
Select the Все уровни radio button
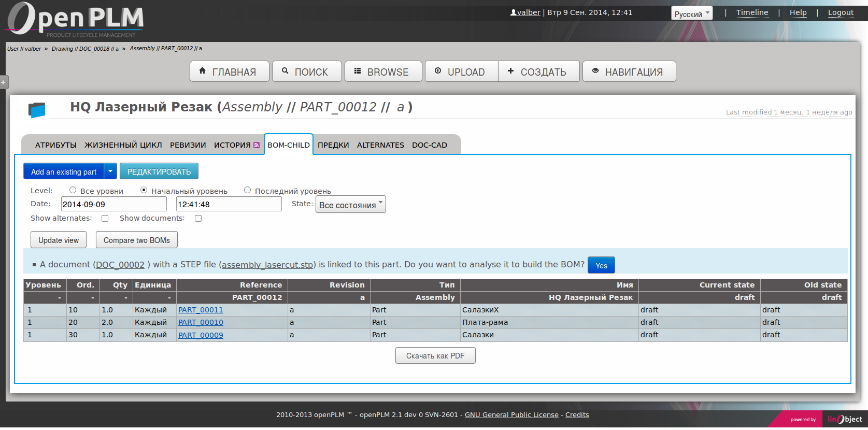click(73, 190)
